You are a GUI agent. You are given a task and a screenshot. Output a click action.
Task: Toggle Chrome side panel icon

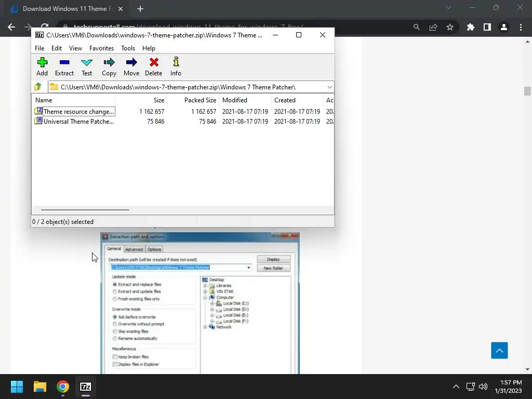(x=487, y=27)
